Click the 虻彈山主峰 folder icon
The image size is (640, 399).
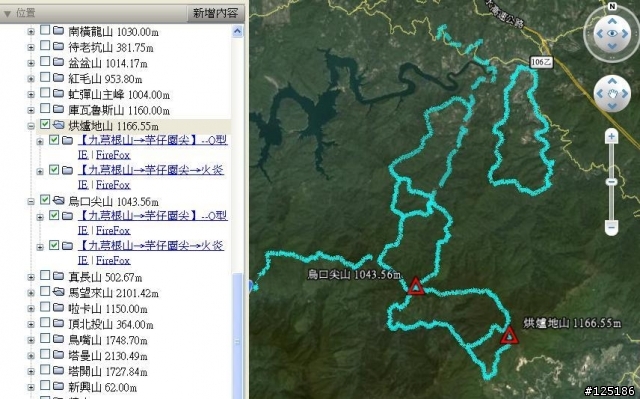(59, 93)
